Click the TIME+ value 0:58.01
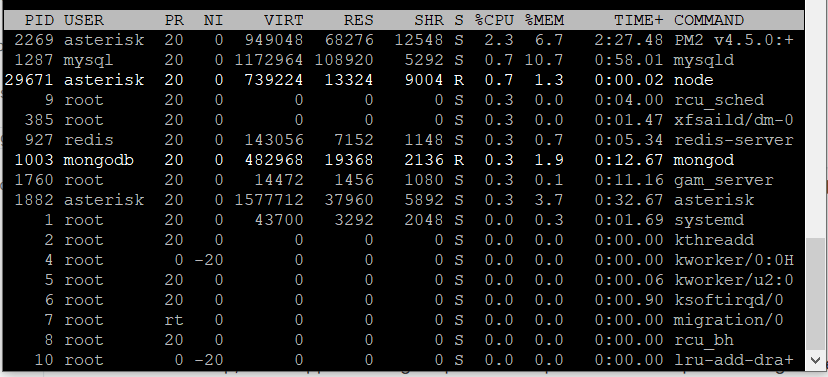The image size is (828, 377). pyautogui.click(x=628, y=60)
